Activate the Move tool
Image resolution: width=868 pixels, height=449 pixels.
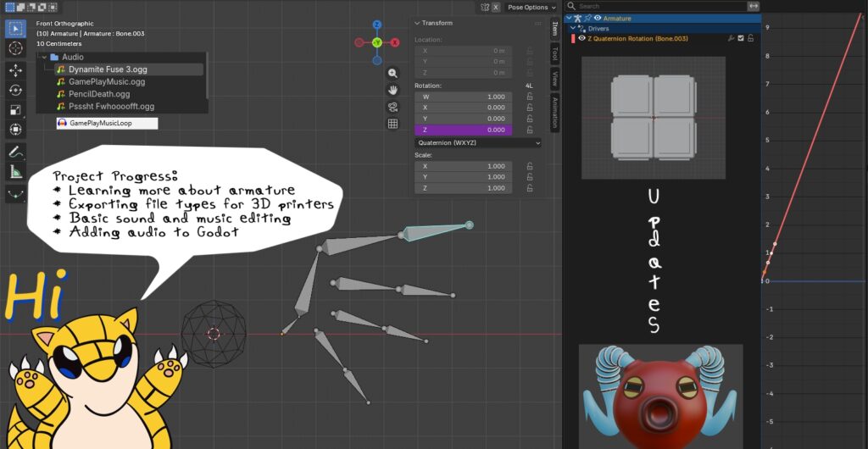pos(15,69)
